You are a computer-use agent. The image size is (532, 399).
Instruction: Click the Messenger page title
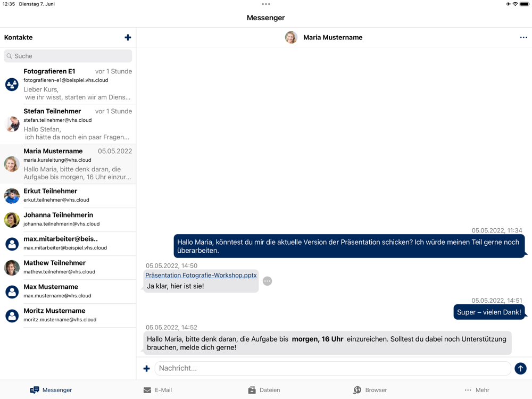click(265, 18)
